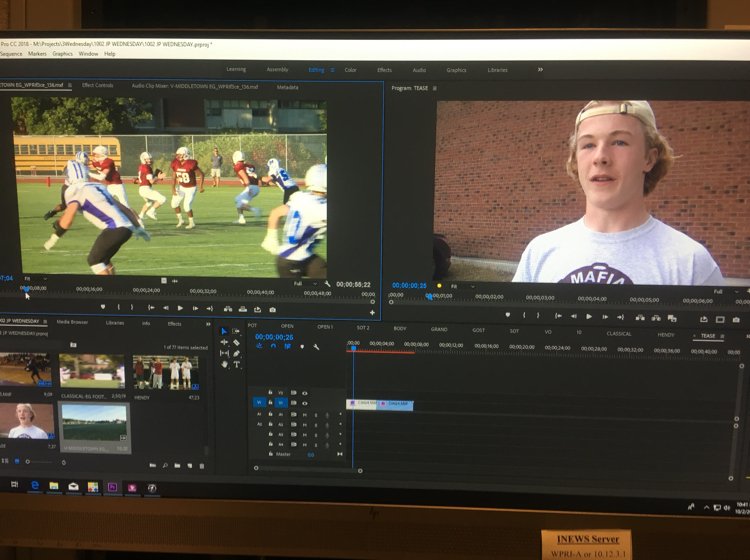Toggle A1 track lock
This screenshot has height=560, width=750.
(x=270, y=414)
